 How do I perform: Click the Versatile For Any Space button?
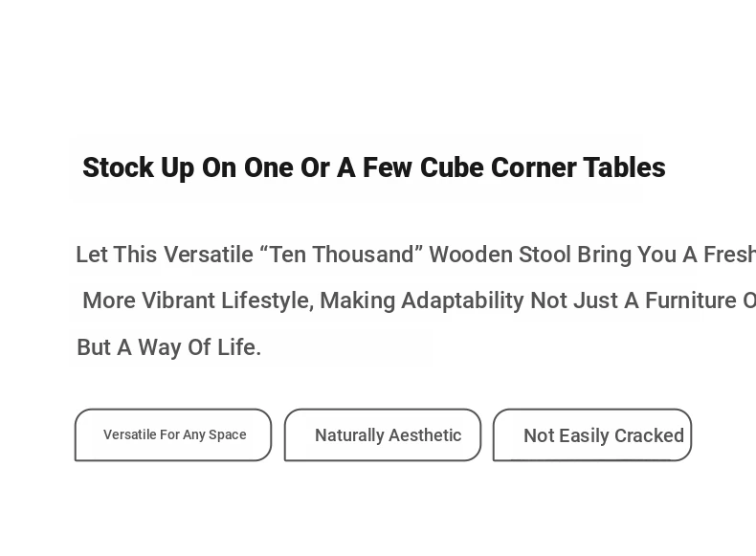click(173, 435)
